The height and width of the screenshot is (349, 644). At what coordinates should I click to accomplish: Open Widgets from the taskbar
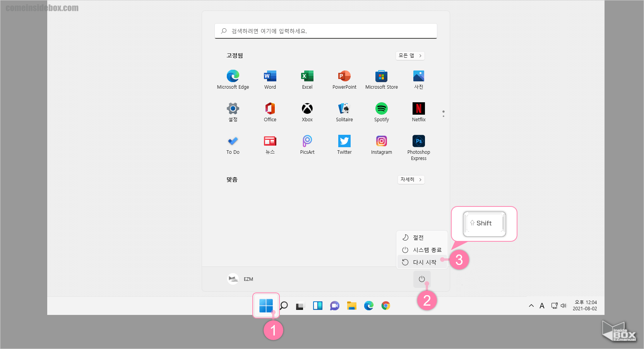(x=318, y=306)
